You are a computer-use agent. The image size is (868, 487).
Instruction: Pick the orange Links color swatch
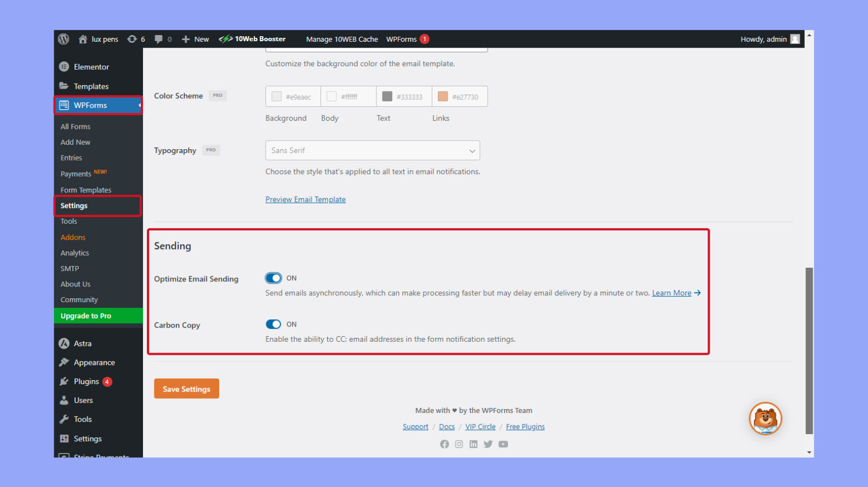(442, 96)
